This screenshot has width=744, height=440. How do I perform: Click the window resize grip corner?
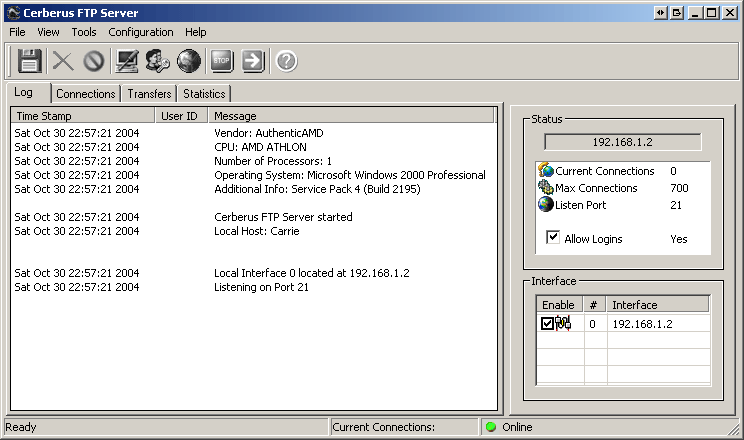point(734,430)
